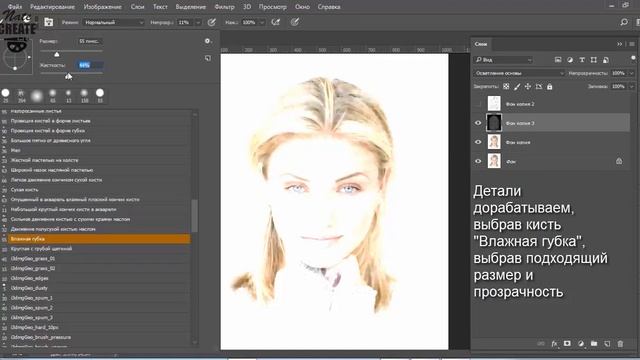
Task: Delete layer trash icon
Action: pos(620,344)
